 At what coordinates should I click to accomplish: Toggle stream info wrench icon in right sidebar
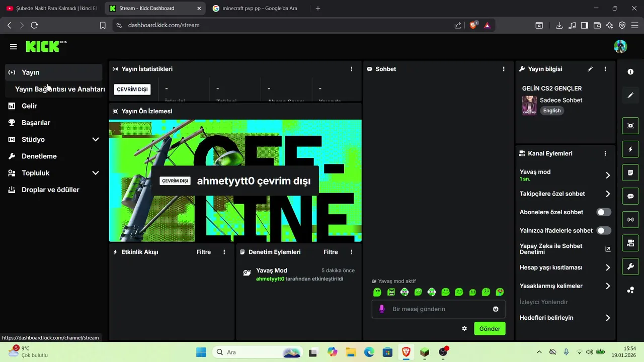(x=630, y=266)
